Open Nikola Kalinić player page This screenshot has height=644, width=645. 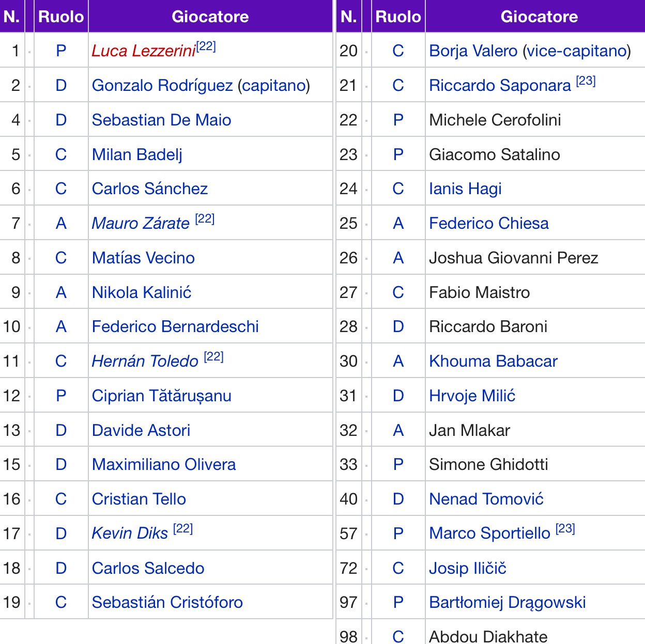point(142,292)
